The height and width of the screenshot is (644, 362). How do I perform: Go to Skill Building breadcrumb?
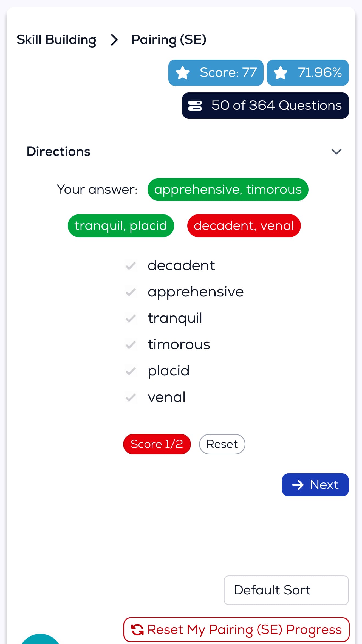pos(56,40)
